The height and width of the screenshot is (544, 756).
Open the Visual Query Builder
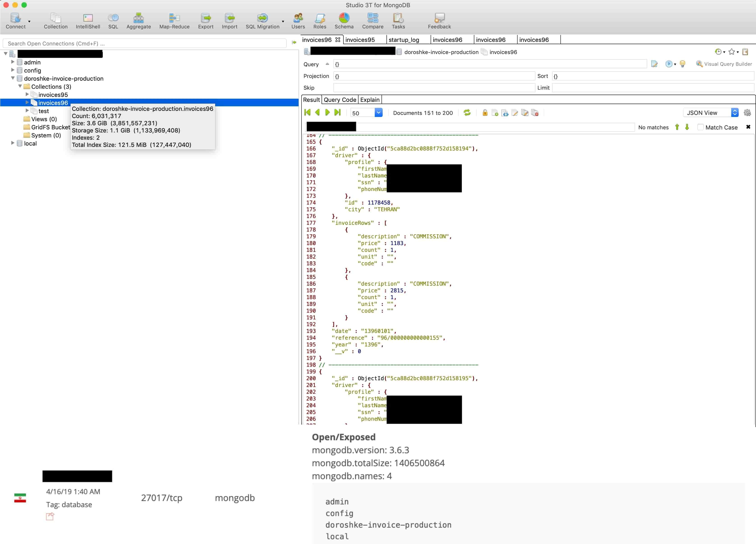click(x=724, y=64)
